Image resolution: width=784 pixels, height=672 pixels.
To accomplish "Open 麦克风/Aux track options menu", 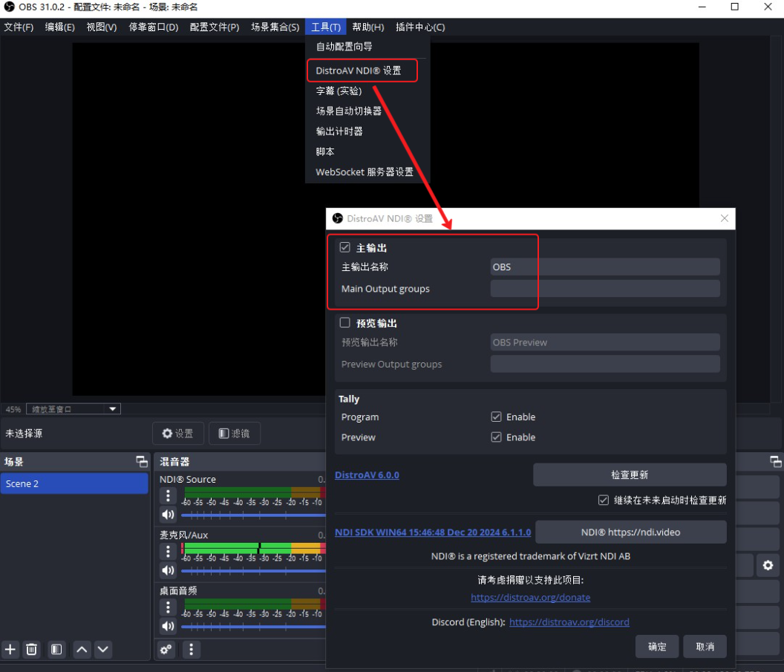I will coord(168,552).
